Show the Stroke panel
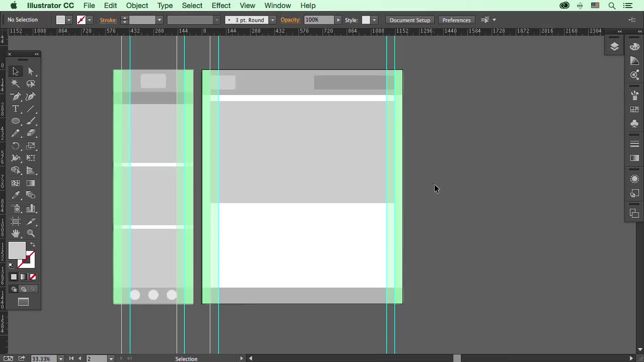Viewport: 644px width, 362px height. coord(634,144)
